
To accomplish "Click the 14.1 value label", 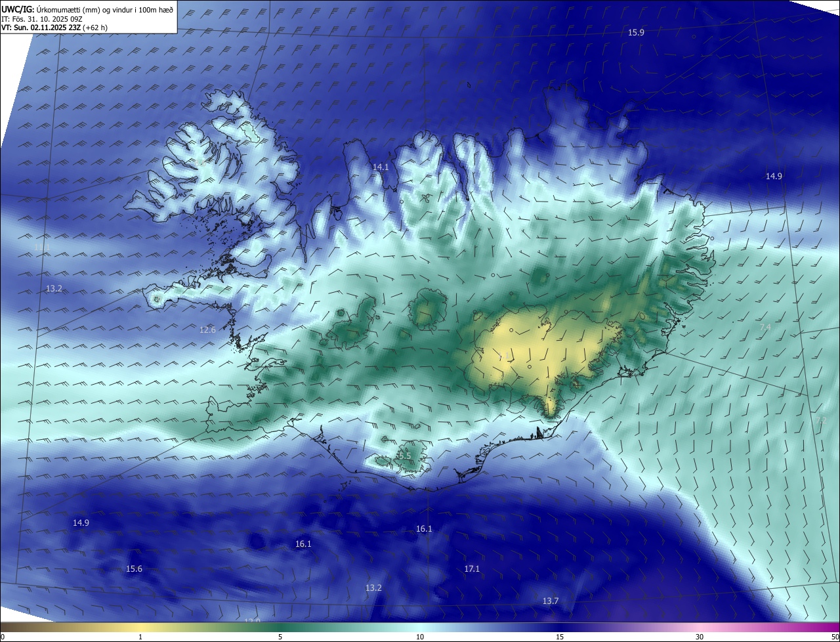I will pos(381,167).
